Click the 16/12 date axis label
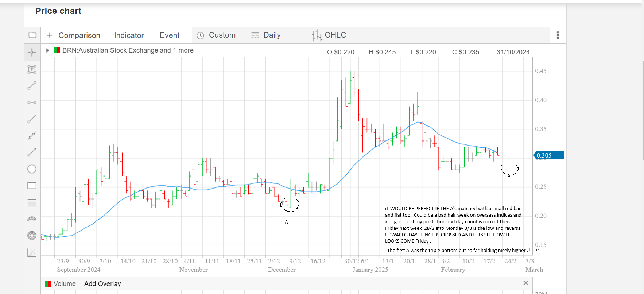644x294 pixels. click(x=318, y=261)
